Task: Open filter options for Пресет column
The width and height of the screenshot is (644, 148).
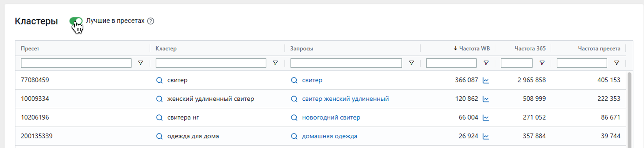Action: pyautogui.click(x=141, y=63)
